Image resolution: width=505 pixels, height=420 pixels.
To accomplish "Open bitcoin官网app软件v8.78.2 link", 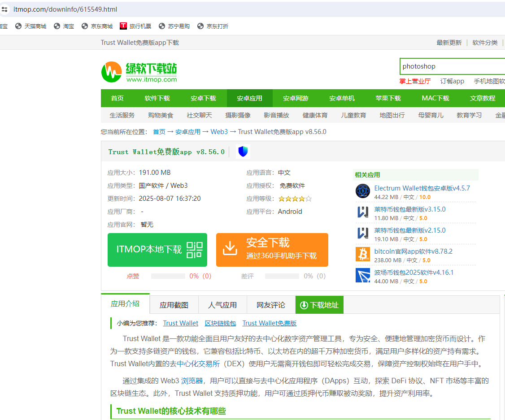I will coord(413,251).
